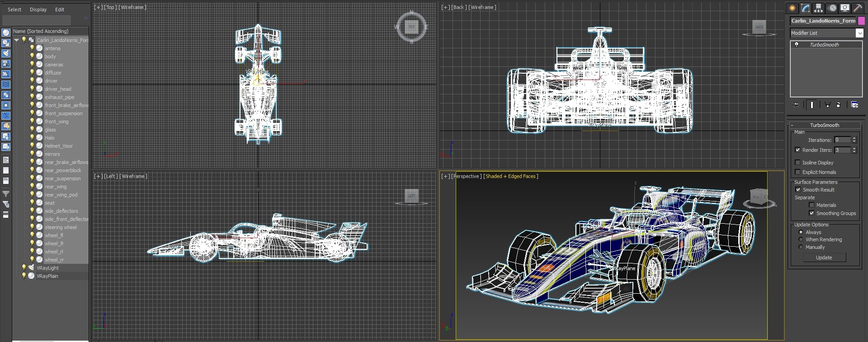Click Name (Sorted Ascending) column header
This screenshot has width=868, height=342.
[x=50, y=31]
